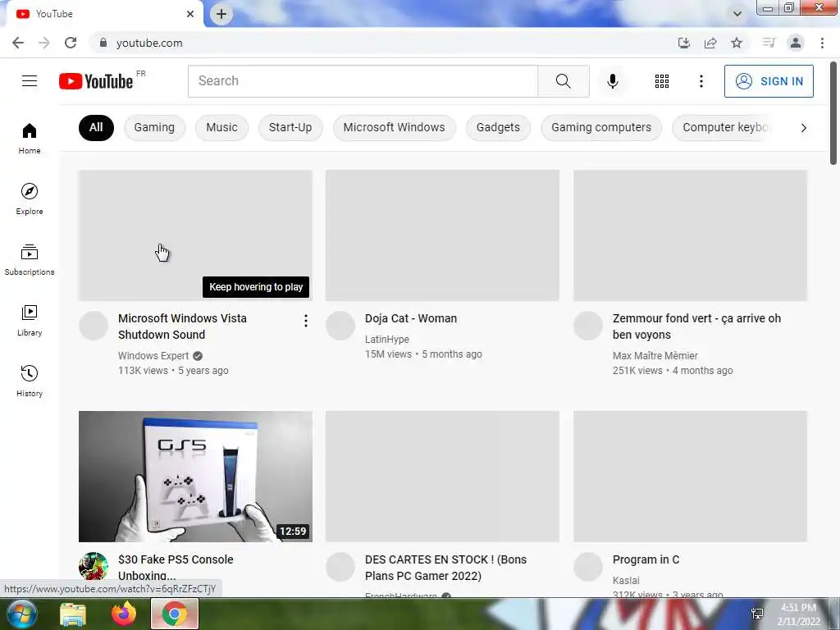The width and height of the screenshot is (840, 630).
Task: Click the install app icon in address bar
Action: [x=683, y=43]
